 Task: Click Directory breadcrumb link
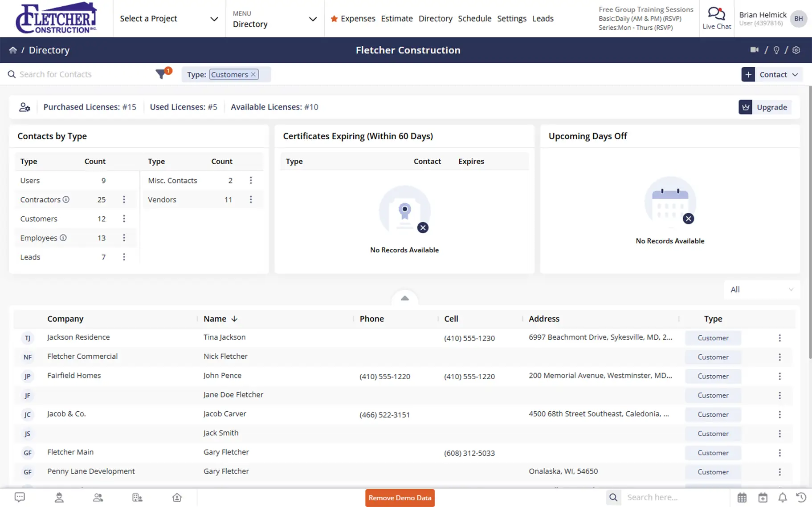click(x=49, y=50)
